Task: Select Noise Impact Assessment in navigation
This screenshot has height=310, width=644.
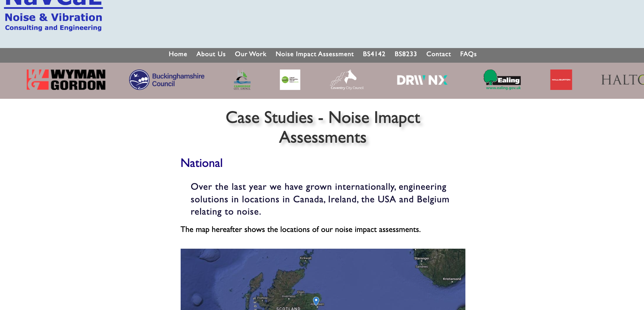Action: 314,54
